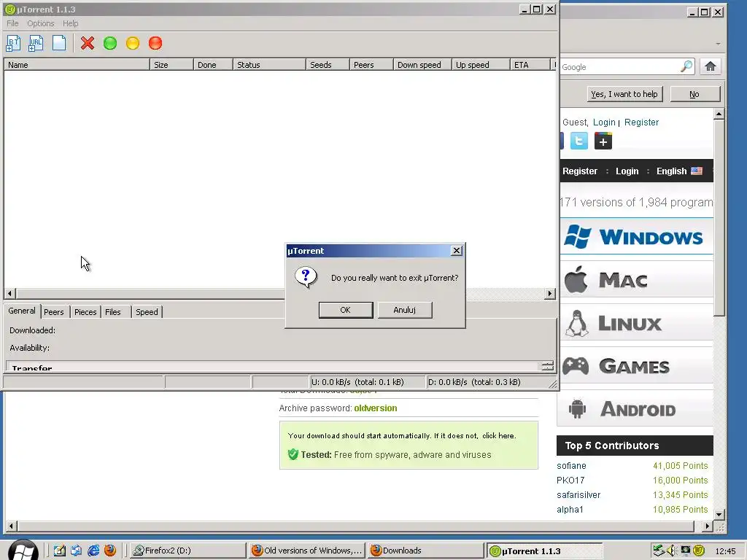Click right arrow of torrent list scrollbar
This screenshot has height=560, width=747.
(x=550, y=293)
